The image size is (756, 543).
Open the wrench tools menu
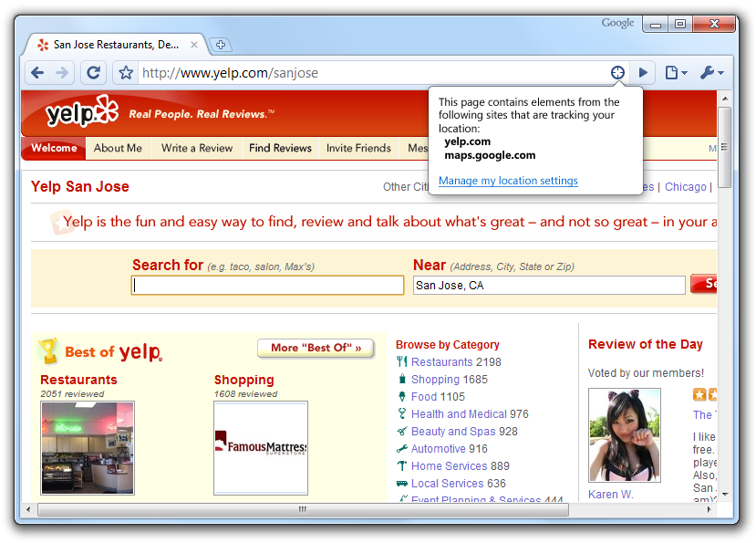coord(710,73)
